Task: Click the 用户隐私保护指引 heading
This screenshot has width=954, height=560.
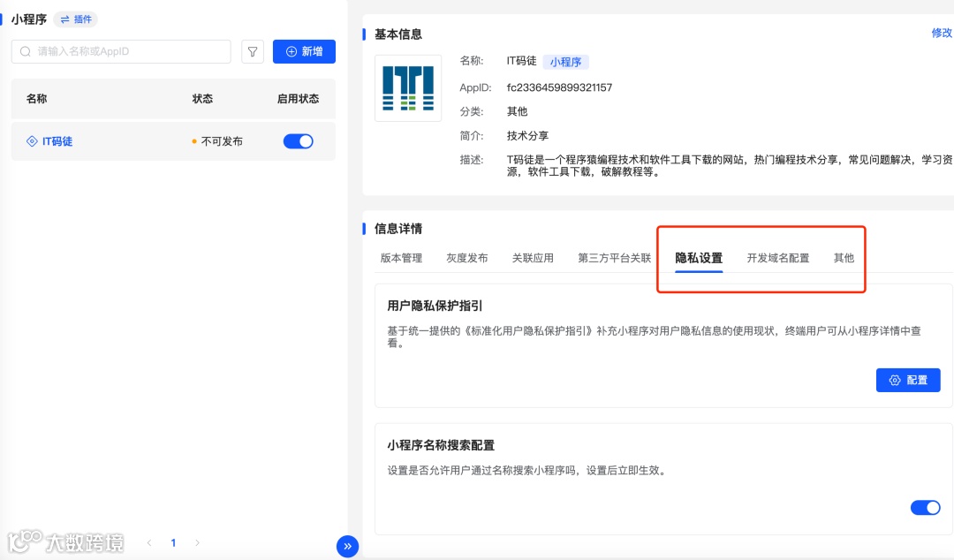Action: (435, 306)
